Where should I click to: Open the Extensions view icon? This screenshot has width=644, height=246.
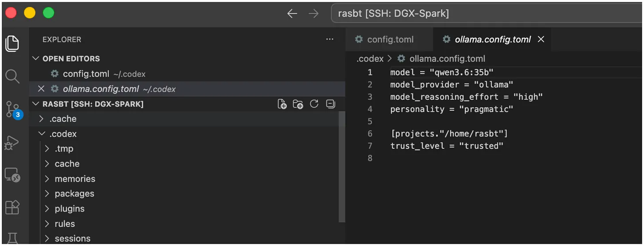point(12,207)
